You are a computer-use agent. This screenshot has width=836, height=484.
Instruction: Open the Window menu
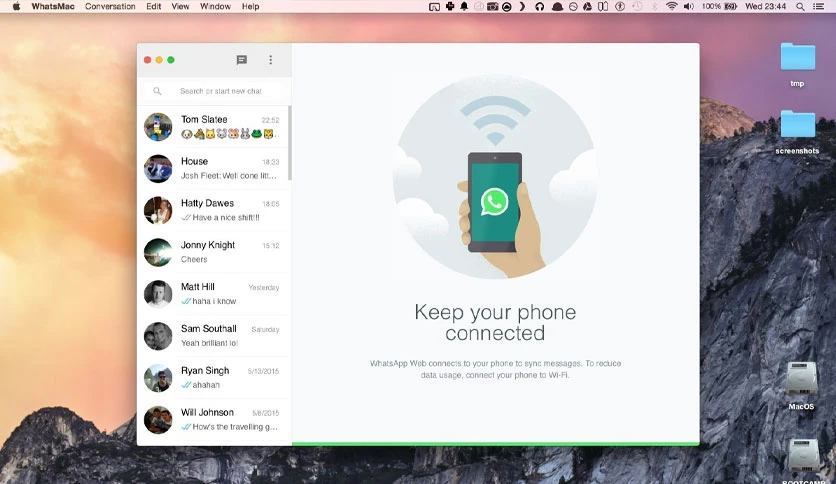click(x=215, y=6)
